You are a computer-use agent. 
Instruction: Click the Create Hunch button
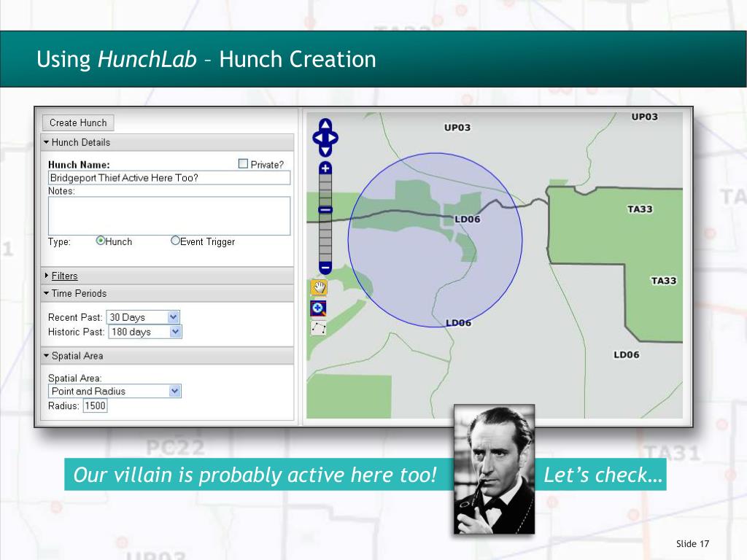pos(78,122)
